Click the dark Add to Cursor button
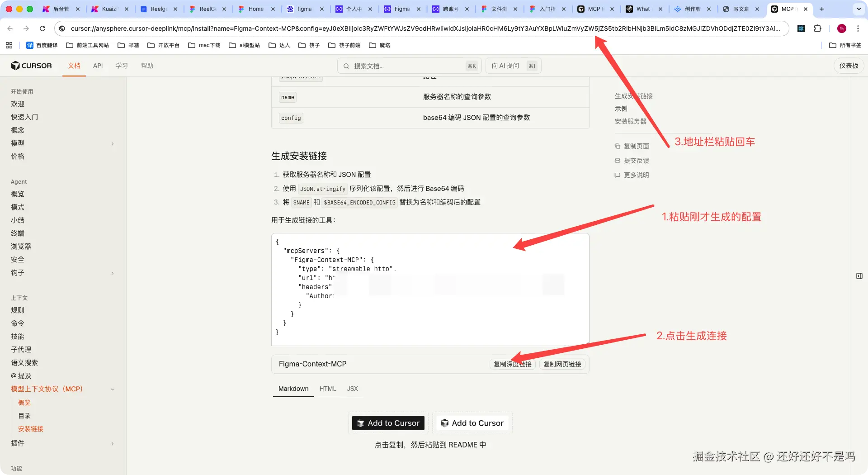Screen dimensions: 868x475 pos(388,423)
